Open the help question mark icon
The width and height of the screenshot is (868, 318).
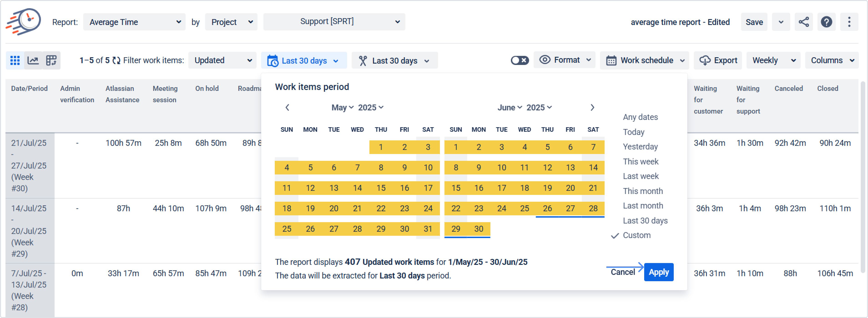[826, 22]
